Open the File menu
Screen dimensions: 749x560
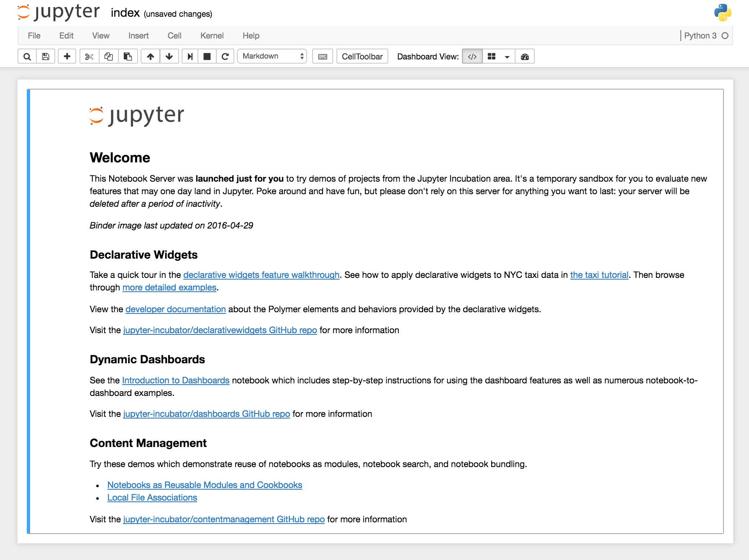click(33, 36)
